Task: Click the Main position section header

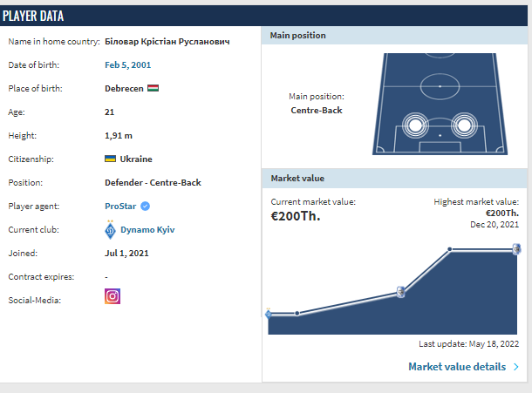Action: (x=297, y=36)
